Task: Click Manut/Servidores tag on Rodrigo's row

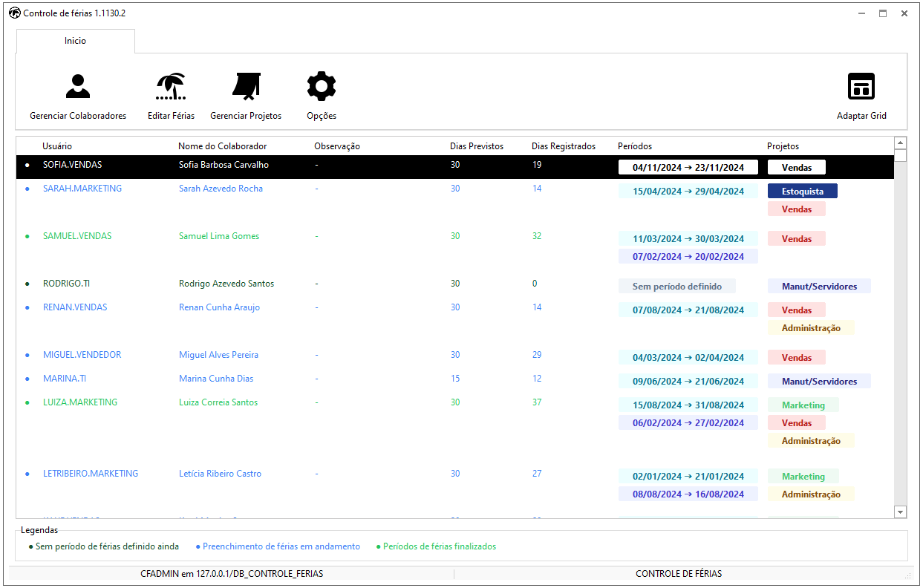Action: pyautogui.click(x=819, y=287)
